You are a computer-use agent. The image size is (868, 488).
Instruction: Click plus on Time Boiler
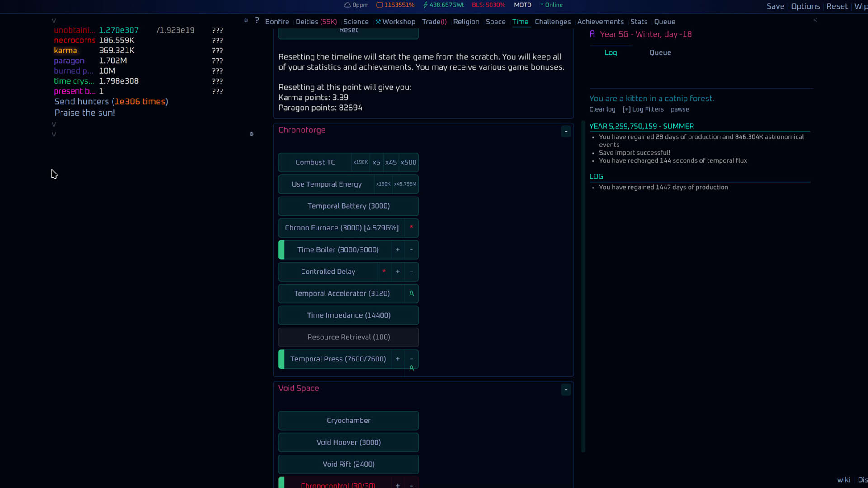point(398,250)
